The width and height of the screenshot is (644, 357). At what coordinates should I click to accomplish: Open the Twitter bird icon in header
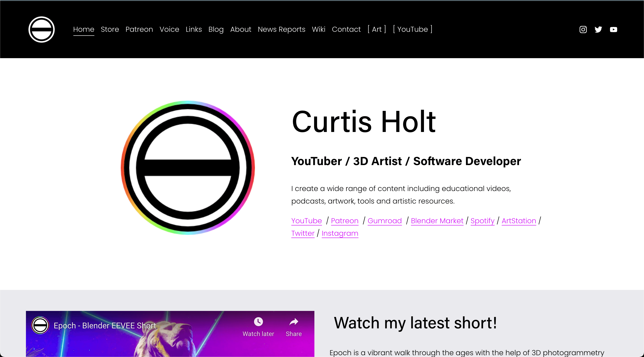click(598, 30)
